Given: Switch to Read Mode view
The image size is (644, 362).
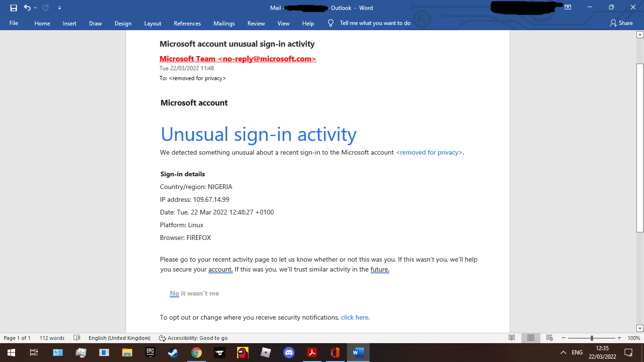Looking at the screenshot, I should point(512,338).
